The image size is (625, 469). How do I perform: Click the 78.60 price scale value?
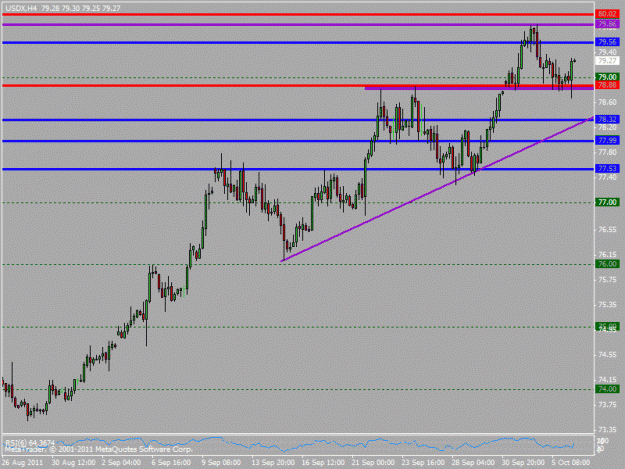pyautogui.click(x=607, y=102)
